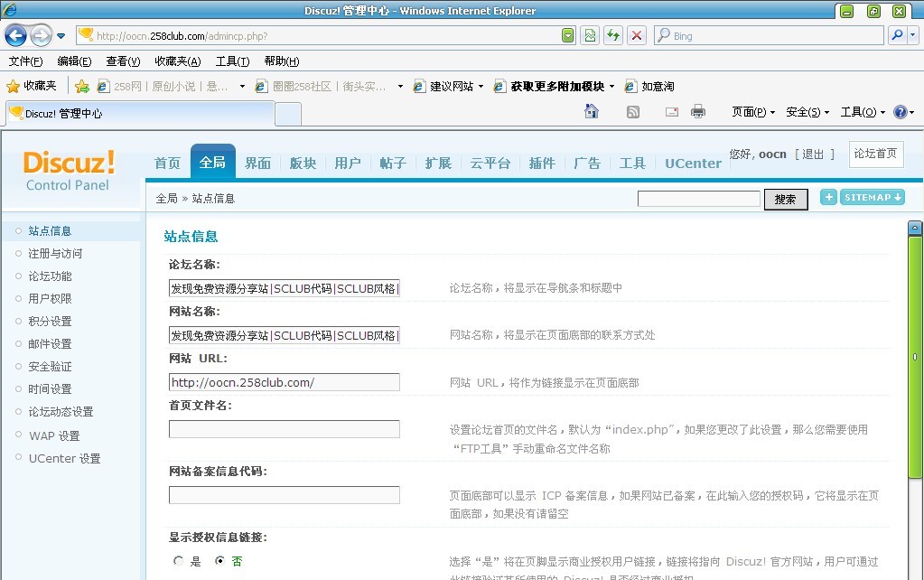Open the 工具(O) command dropdown
This screenshot has height=580, width=924.
coord(863,112)
